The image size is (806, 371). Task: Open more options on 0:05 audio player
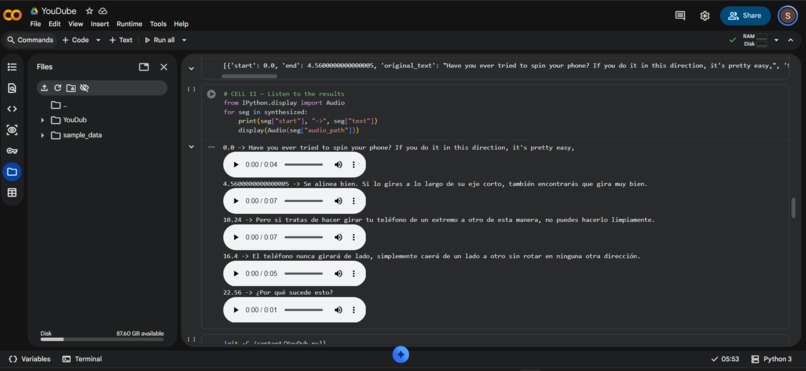(x=354, y=273)
